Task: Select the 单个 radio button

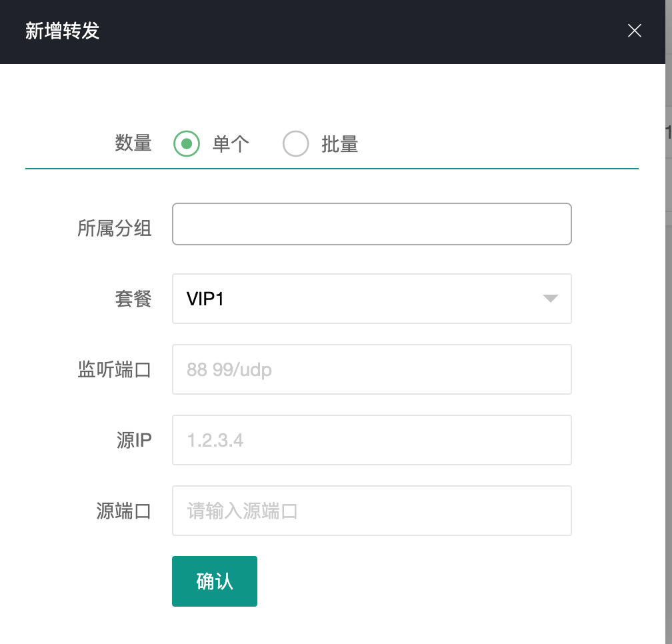Action: point(187,143)
